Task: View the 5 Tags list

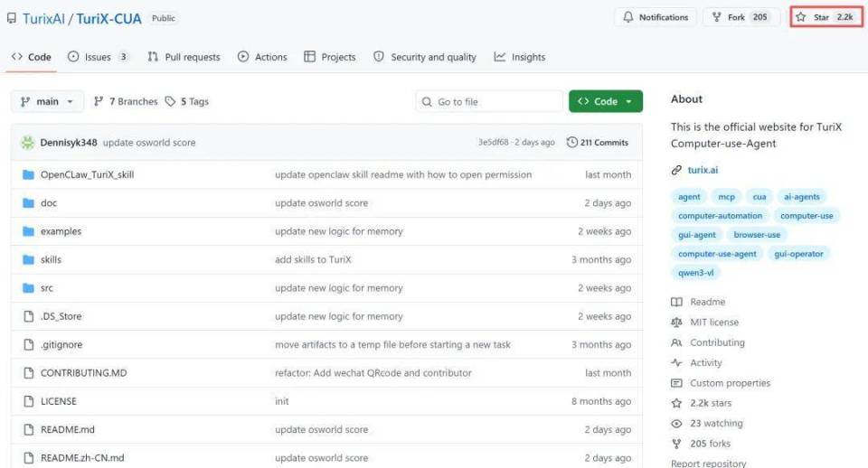Action: 186,101
